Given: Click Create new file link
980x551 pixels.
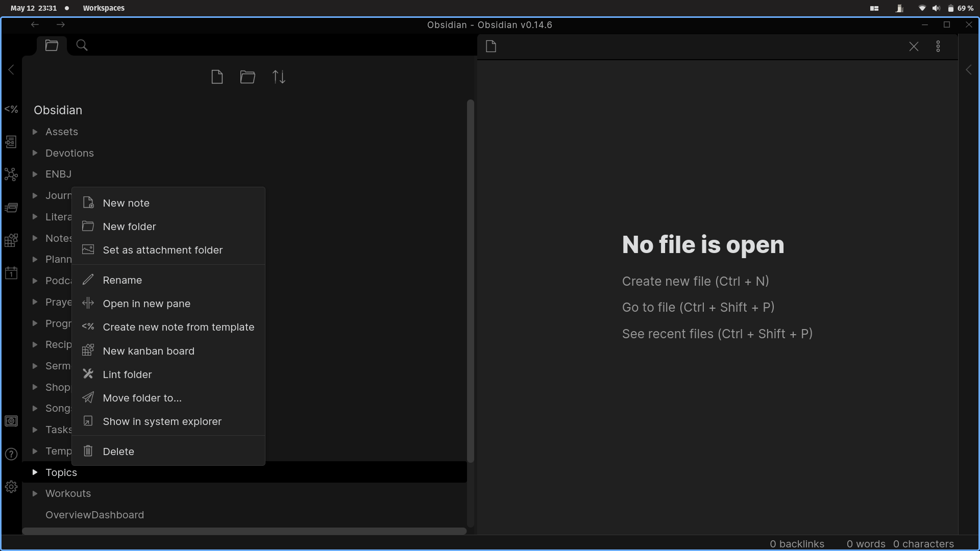Looking at the screenshot, I should click(x=695, y=281).
